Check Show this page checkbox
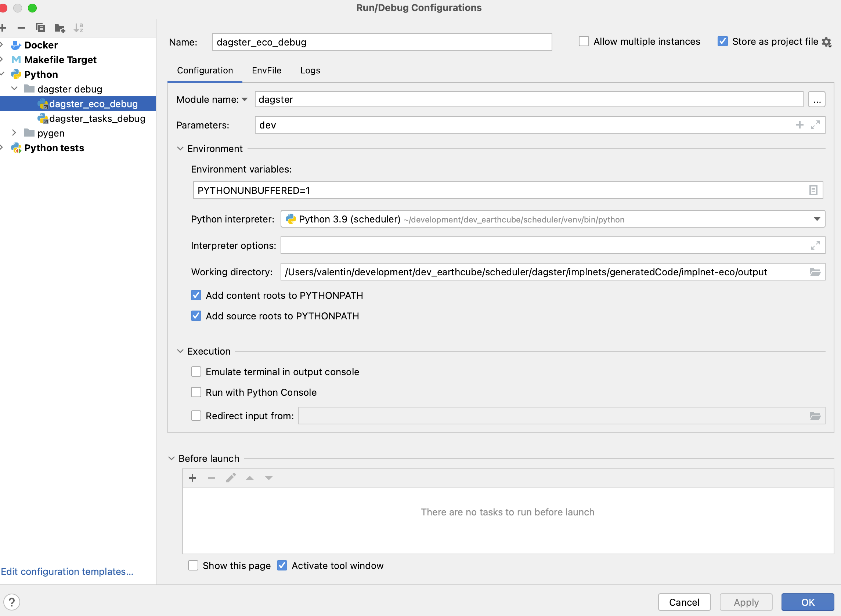Viewport: 841px width, 616px height. (193, 566)
